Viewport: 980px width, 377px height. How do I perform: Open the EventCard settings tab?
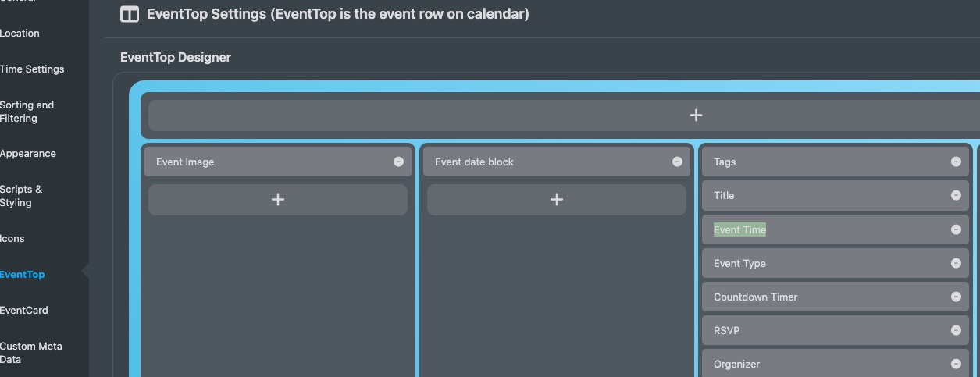[24, 311]
